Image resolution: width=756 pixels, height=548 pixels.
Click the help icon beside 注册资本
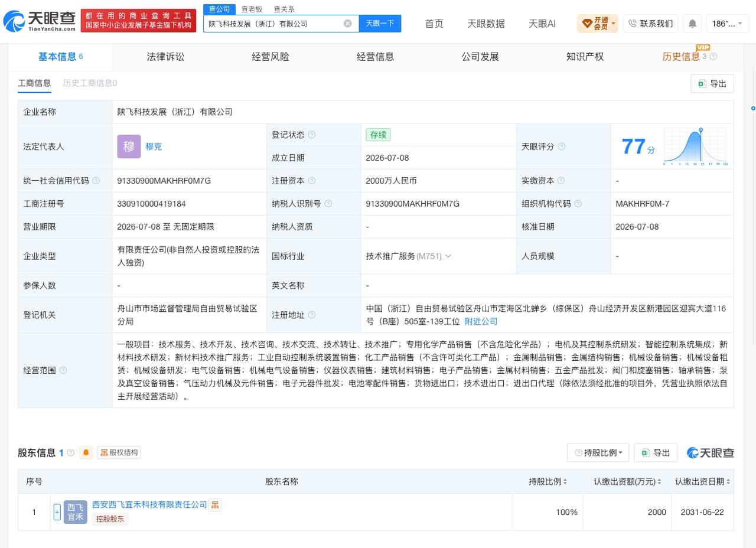click(x=312, y=181)
